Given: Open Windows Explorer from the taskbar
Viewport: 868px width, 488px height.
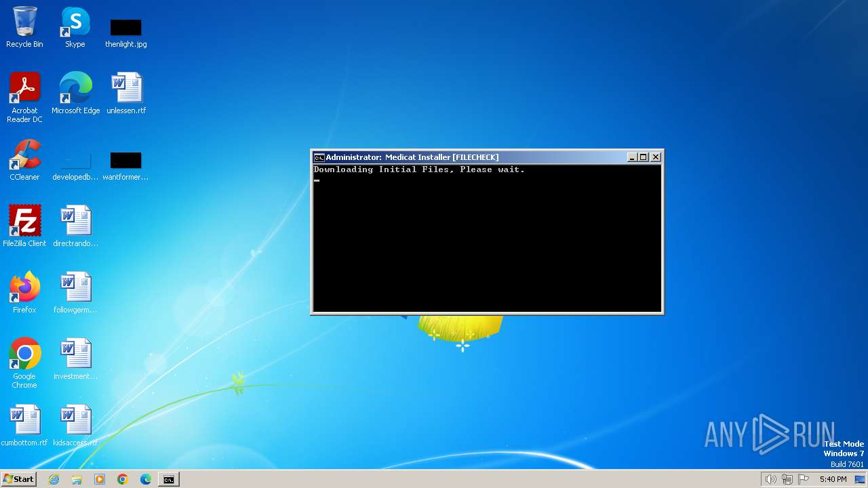Looking at the screenshot, I should coord(77,479).
